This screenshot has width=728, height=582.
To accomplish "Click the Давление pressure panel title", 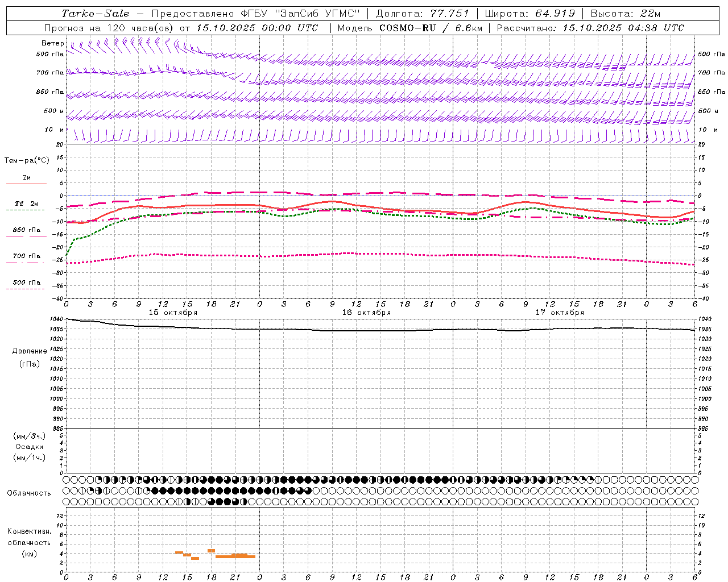I will click(29, 351).
